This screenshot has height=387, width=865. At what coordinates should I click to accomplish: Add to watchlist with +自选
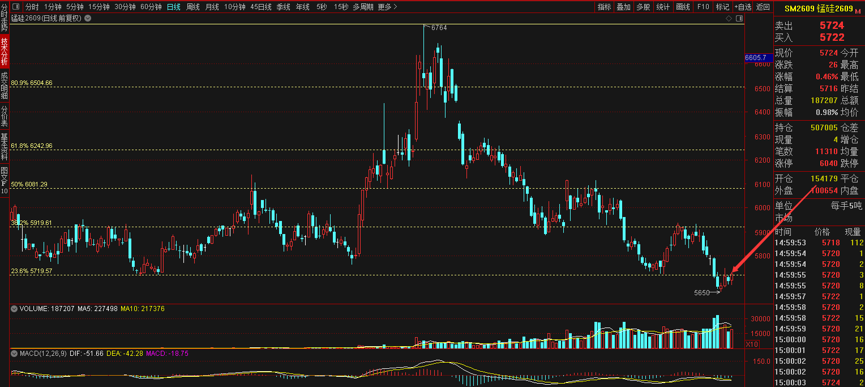coord(743,7)
